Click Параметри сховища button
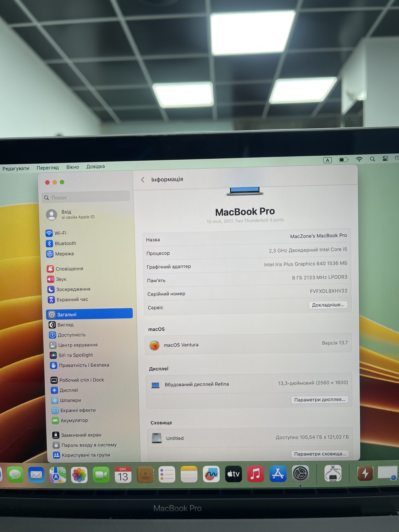The height and width of the screenshot is (532, 399). pyautogui.click(x=320, y=454)
